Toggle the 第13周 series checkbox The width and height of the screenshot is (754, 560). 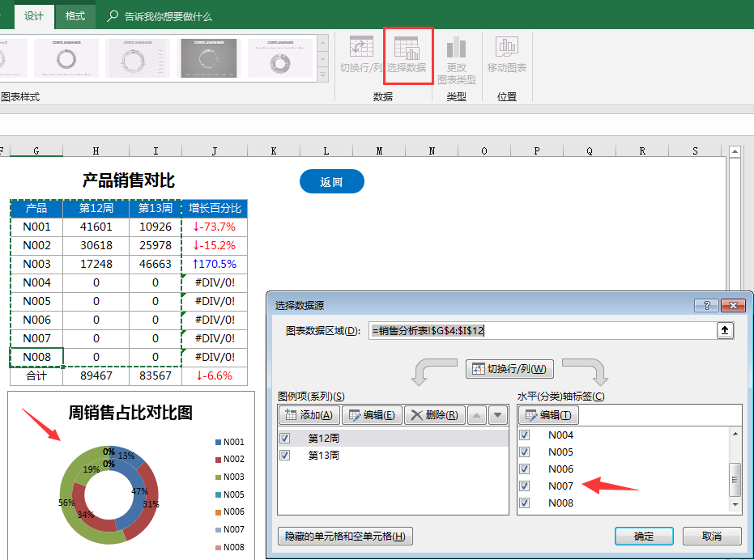click(285, 455)
